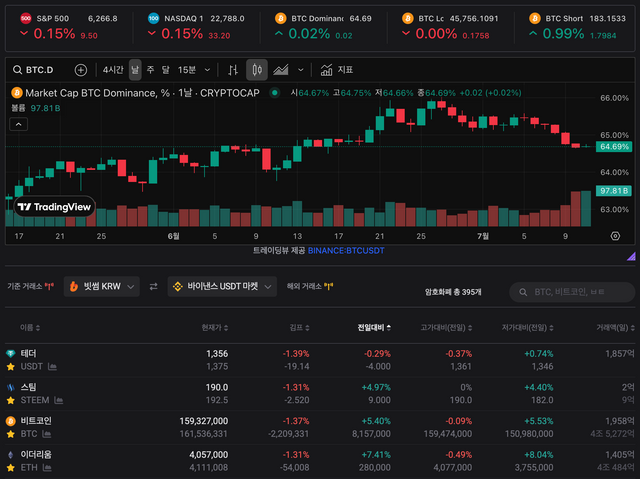The width and height of the screenshot is (640, 479).
Task: Click the 기준 거래소 label
Action: [24, 286]
